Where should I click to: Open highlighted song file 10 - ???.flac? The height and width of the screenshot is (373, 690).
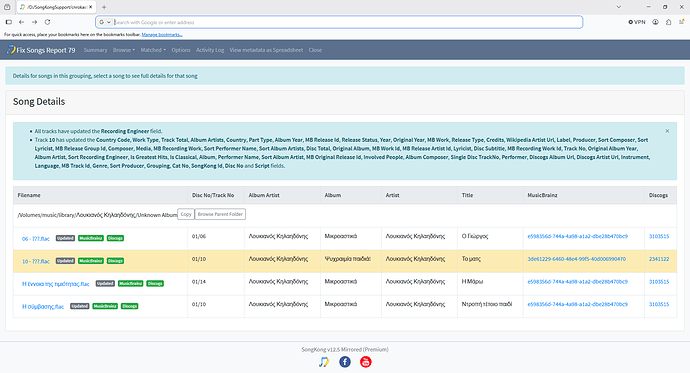pos(36,261)
